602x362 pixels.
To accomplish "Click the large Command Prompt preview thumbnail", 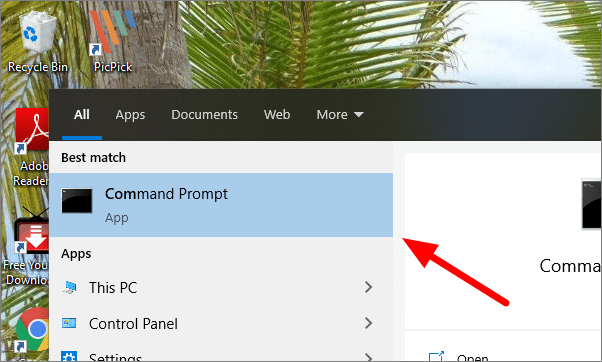I will click(x=591, y=204).
